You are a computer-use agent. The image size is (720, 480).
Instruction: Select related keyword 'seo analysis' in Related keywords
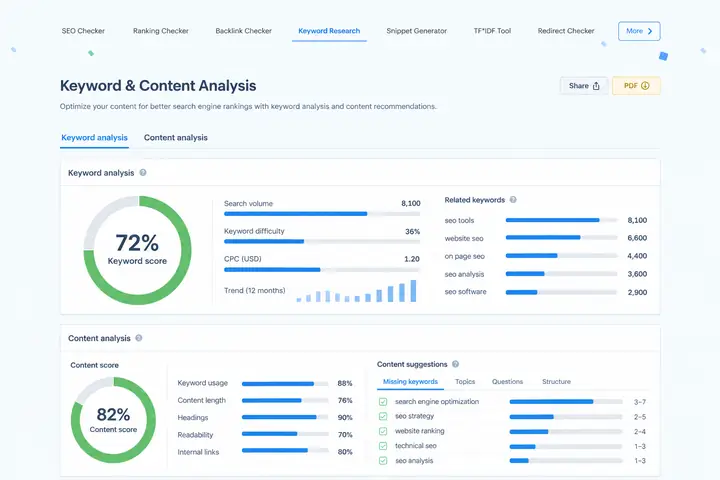[x=464, y=274]
